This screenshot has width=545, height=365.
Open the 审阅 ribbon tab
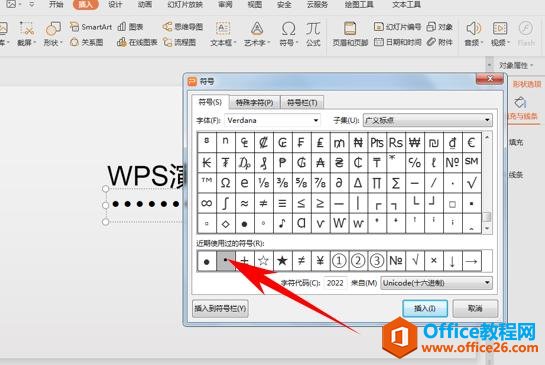(225, 5)
